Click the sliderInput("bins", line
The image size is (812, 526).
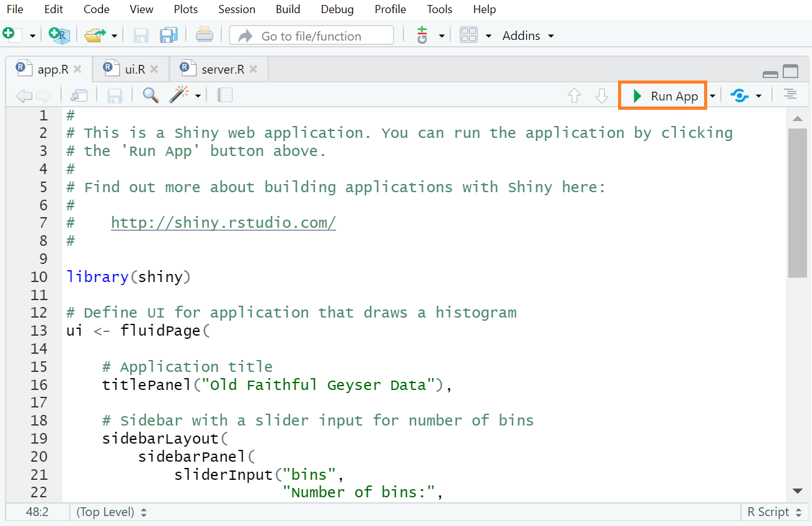pyautogui.click(x=259, y=474)
